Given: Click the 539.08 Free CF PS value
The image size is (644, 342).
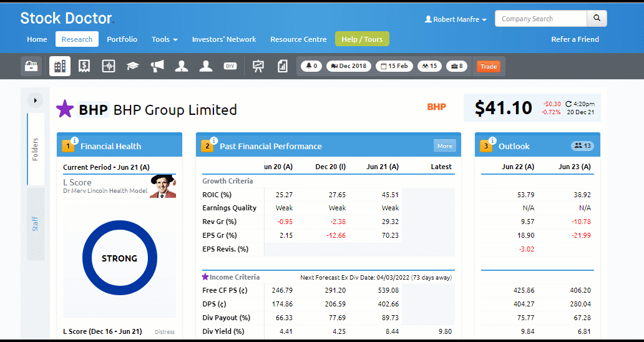Looking at the screenshot, I should point(388,290).
